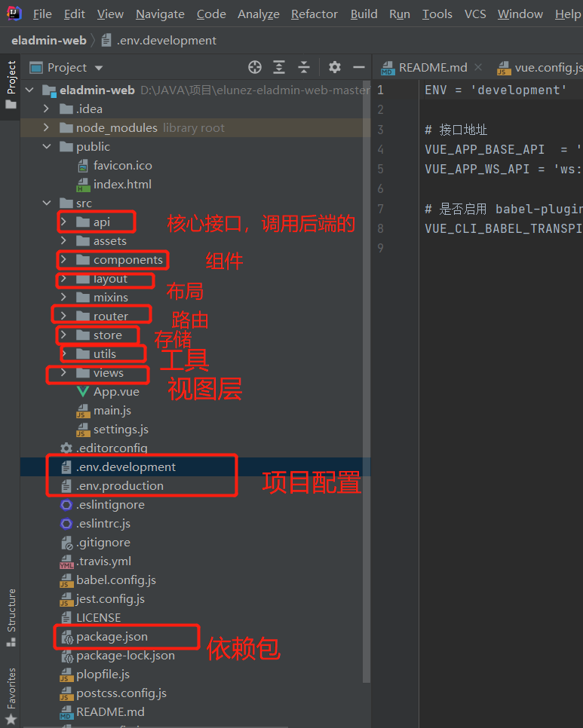Viewport: 583px width, 728px height.
Task: Click the package-lock.json file icon
Action: (67, 656)
